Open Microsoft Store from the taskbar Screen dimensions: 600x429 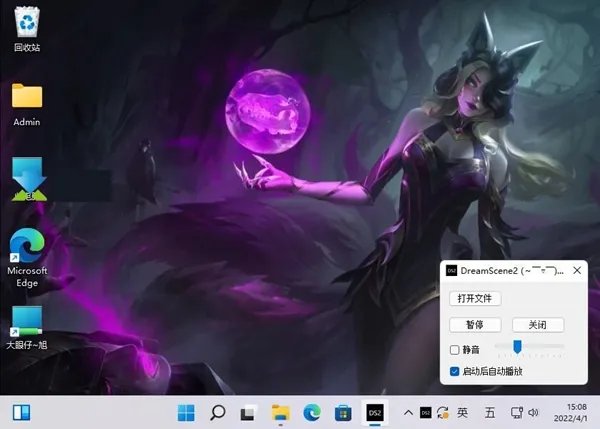pyautogui.click(x=343, y=411)
